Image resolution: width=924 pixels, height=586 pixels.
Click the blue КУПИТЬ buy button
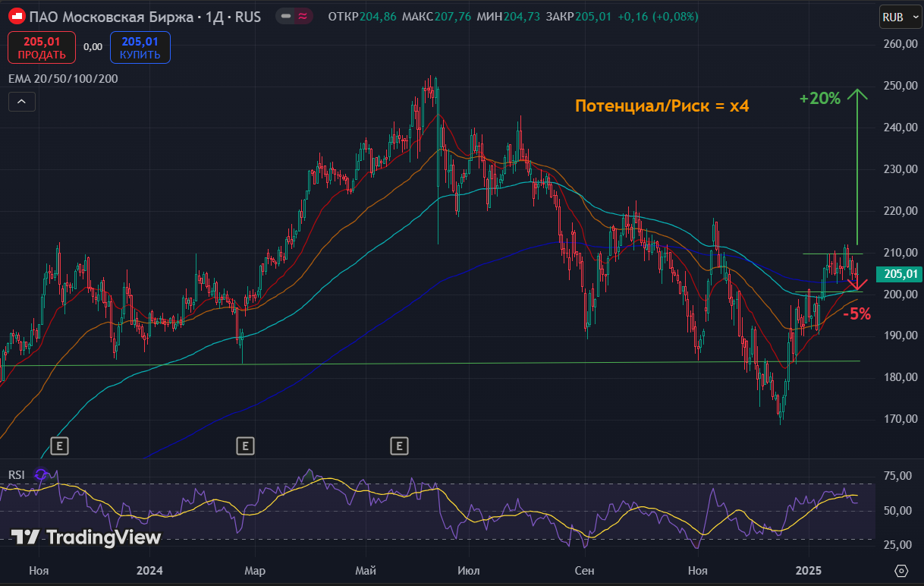140,47
